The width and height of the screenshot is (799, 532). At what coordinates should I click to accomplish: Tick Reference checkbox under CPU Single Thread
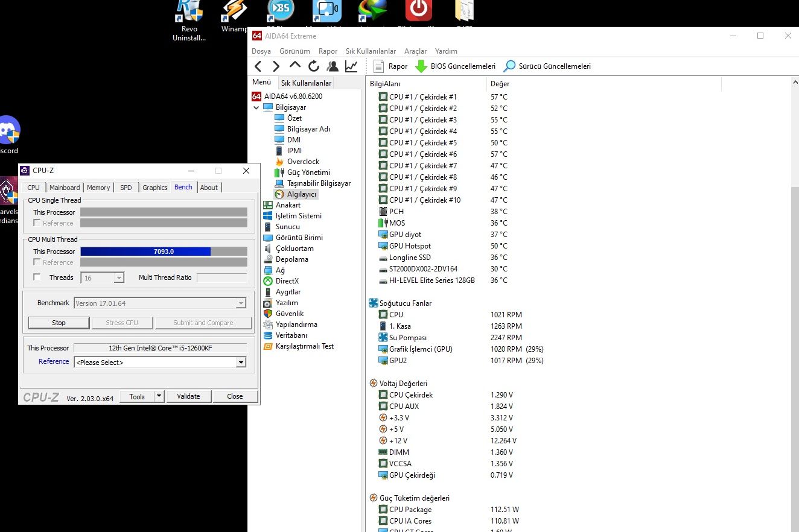coord(37,223)
